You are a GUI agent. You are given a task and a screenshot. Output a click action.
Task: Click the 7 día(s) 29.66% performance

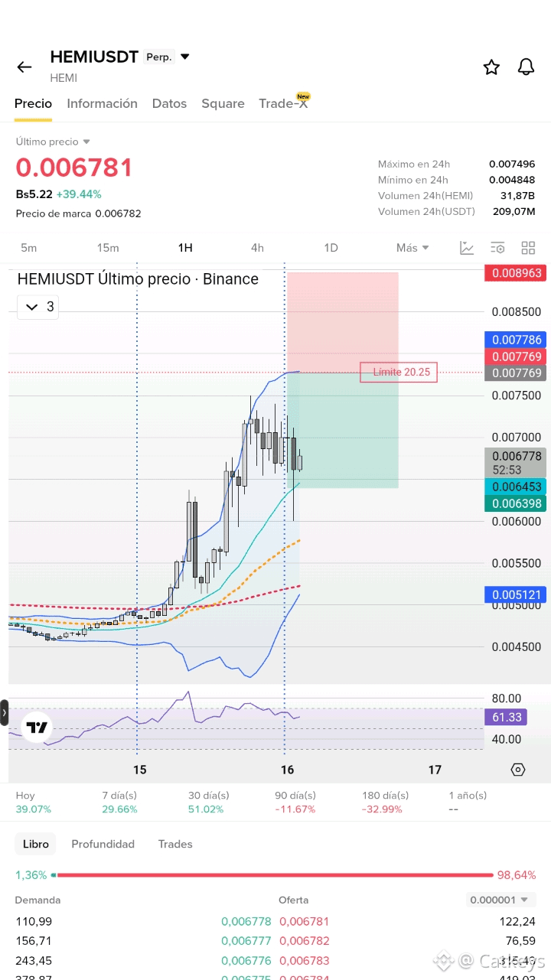(120, 803)
